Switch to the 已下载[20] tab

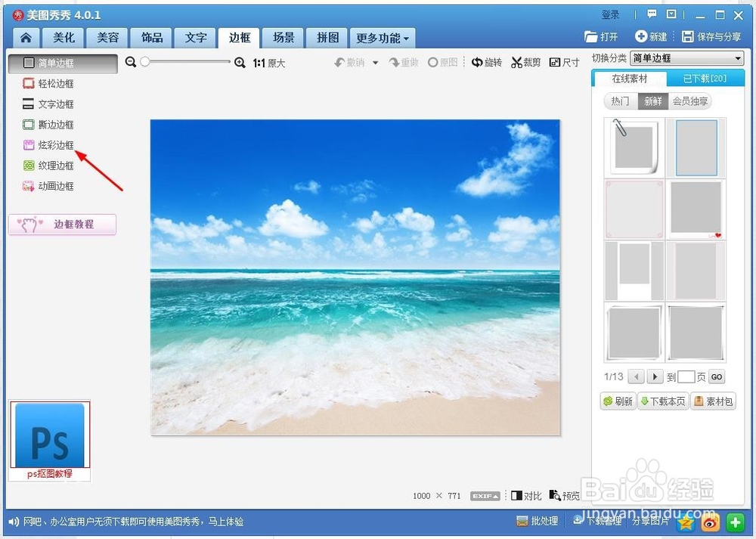(705, 79)
